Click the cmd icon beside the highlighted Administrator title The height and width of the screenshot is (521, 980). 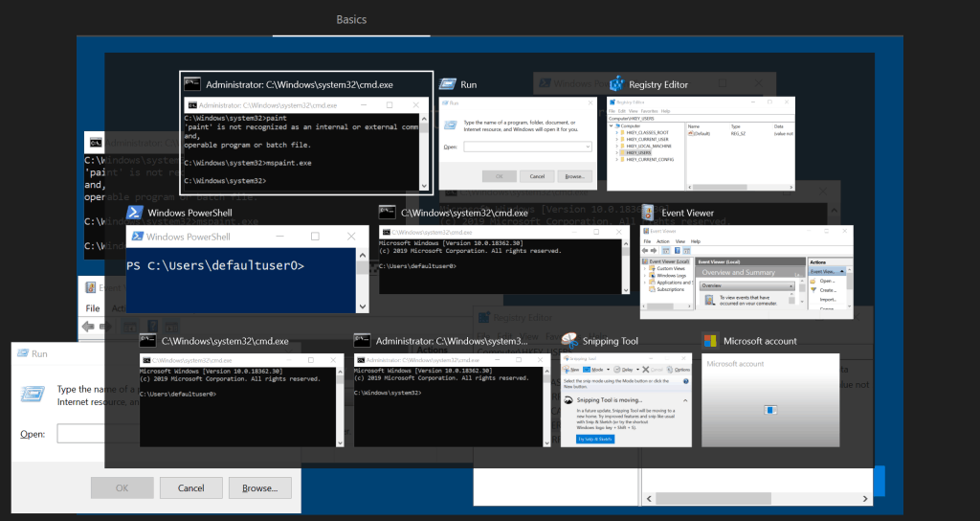pos(192,84)
